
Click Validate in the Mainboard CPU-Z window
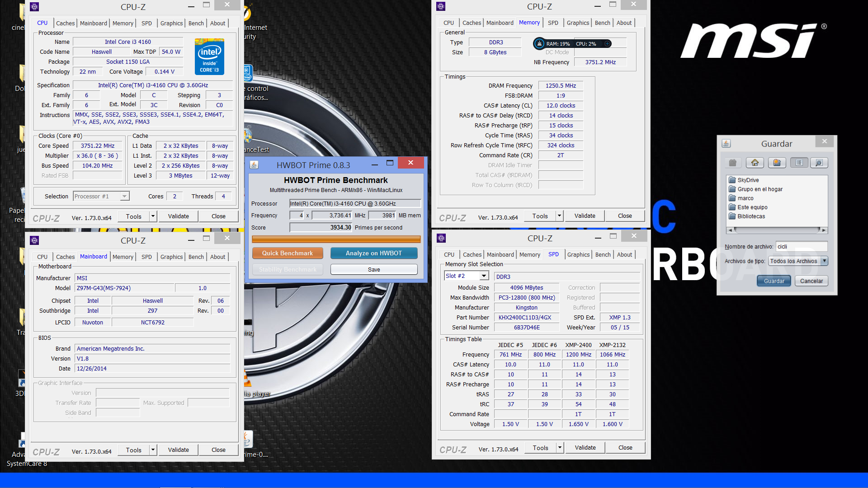178,450
